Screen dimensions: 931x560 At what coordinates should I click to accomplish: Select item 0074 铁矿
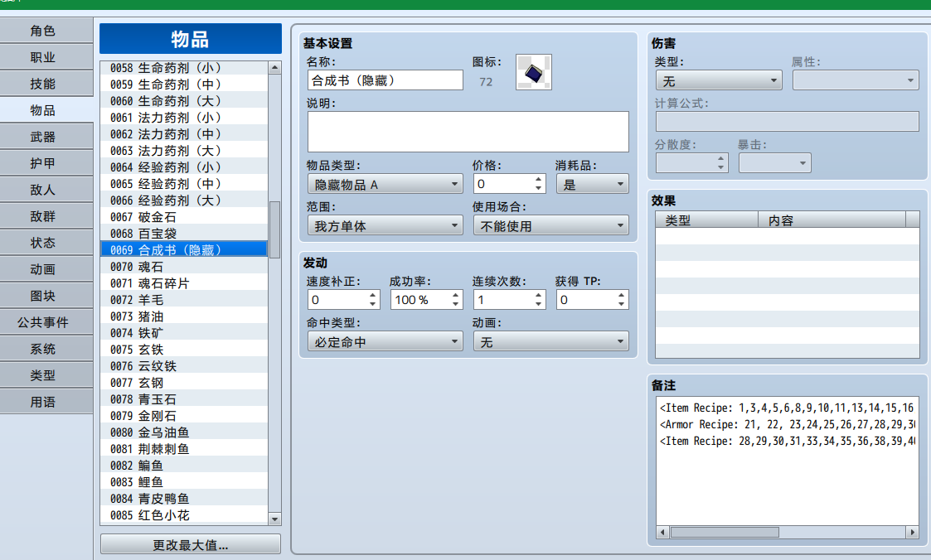click(184, 333)
